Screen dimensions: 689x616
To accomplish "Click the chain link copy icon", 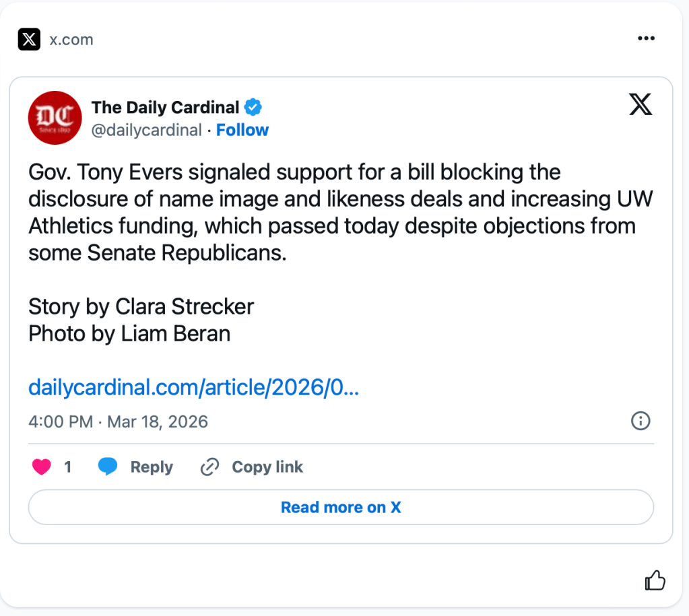I will pos(210,467).
